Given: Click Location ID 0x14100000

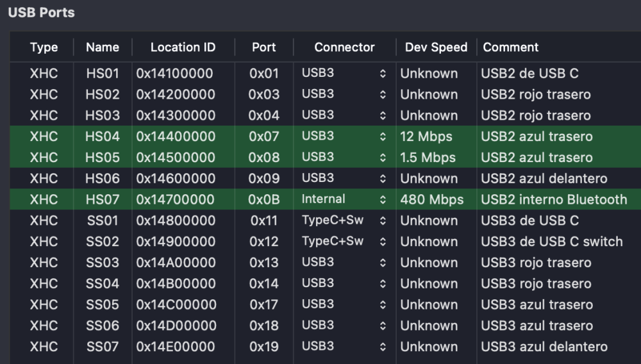Looking at the screenshot, I should pyautogui.click(x=174, y=74).
